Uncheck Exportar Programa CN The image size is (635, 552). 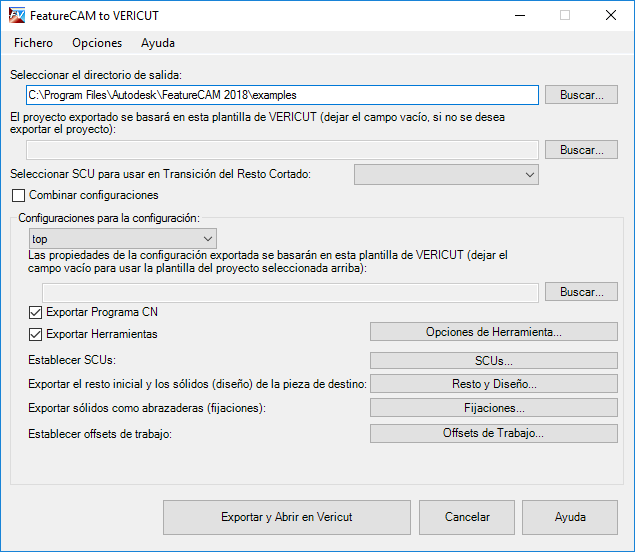point(35,312)
